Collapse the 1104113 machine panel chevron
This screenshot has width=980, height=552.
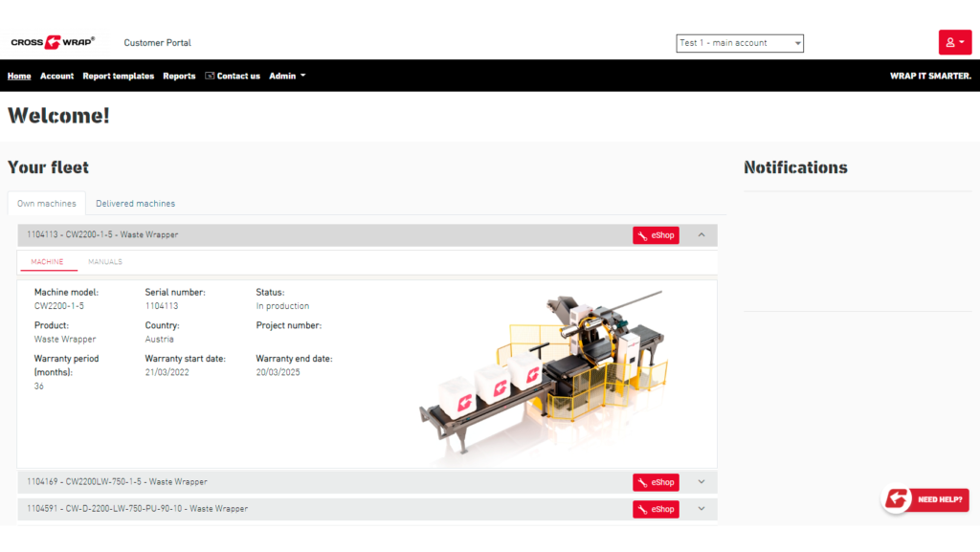click(702, 235)
